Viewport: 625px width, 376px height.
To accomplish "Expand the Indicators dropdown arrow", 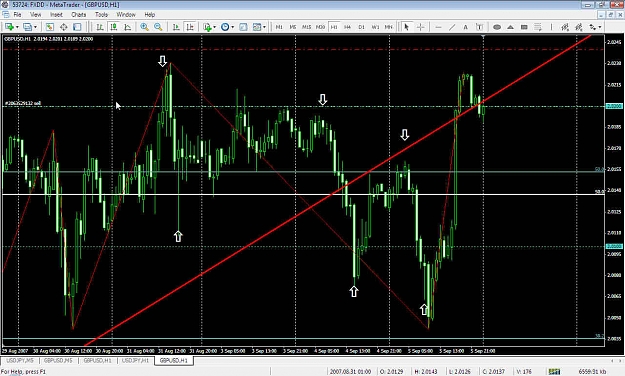I will pos(214,27).
